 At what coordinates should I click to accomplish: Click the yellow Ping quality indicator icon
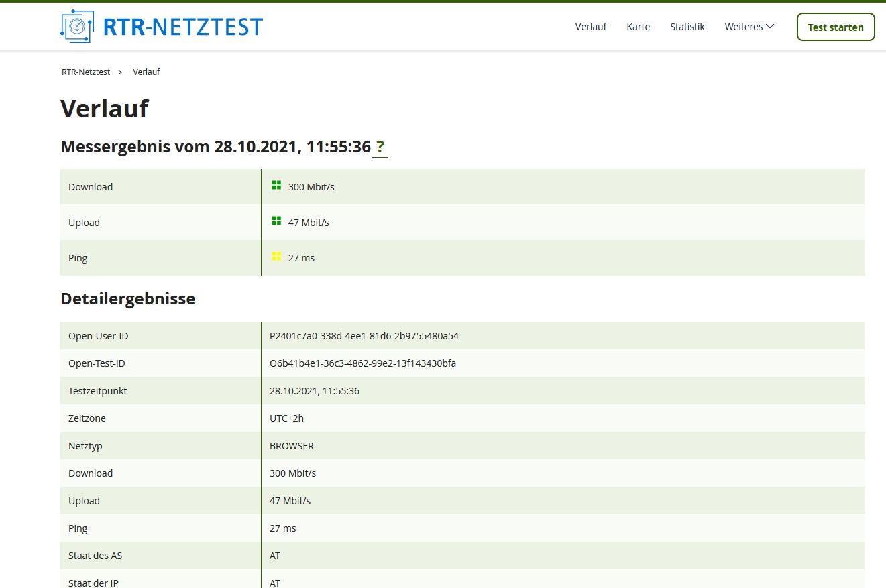276,257
